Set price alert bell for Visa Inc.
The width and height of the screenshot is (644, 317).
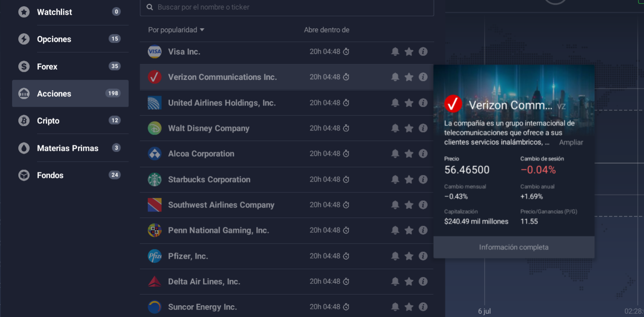click(x=395, y=52)
